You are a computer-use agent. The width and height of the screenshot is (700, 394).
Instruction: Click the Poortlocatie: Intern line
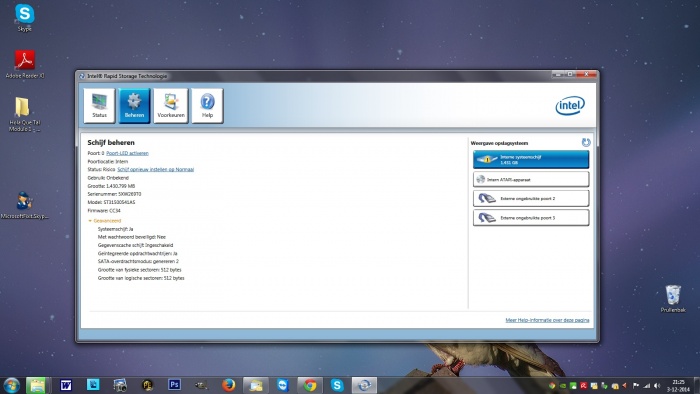tap(108, 162)
